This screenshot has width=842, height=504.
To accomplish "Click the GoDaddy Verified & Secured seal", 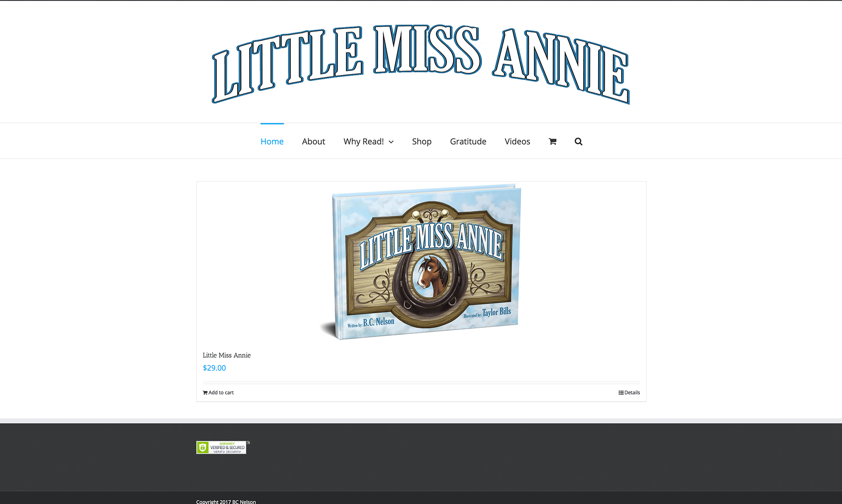I will pyautogui.click(x=221, y=447).
